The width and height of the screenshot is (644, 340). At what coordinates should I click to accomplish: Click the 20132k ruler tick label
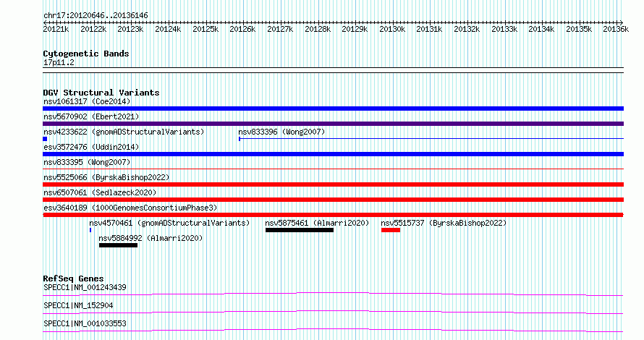467,29
